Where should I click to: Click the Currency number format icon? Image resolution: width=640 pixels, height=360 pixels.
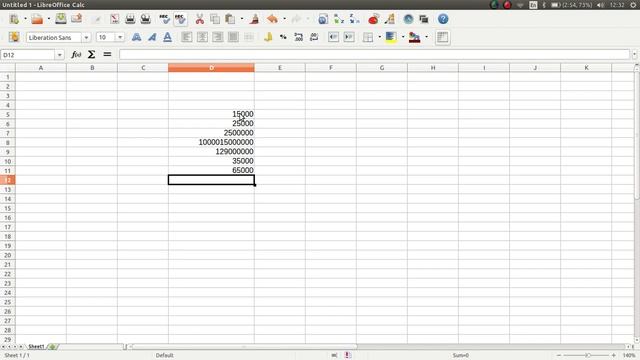pos(268,37)
